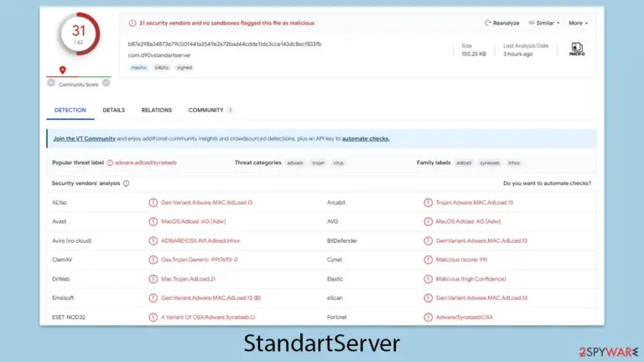Click the alert icon next to ALYac detection
Viewport: 644px width, 362px height.
click(x=153, y=202)
